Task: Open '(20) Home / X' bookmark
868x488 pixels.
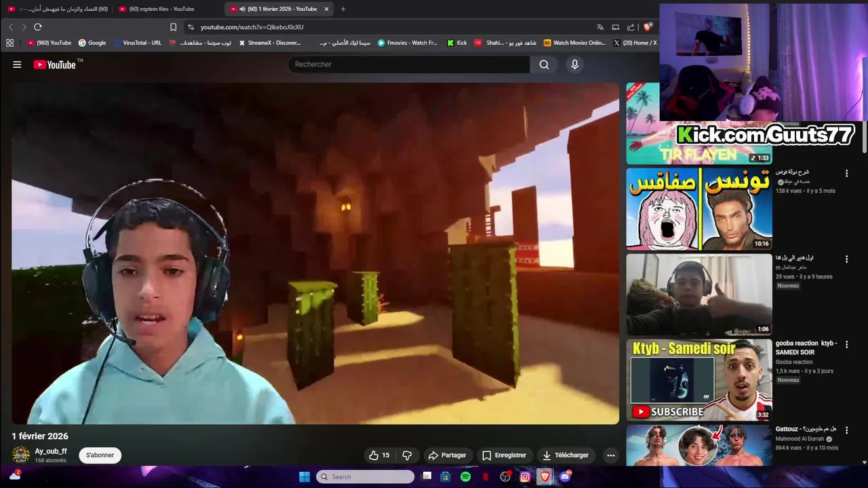Action: click(635, 43)
